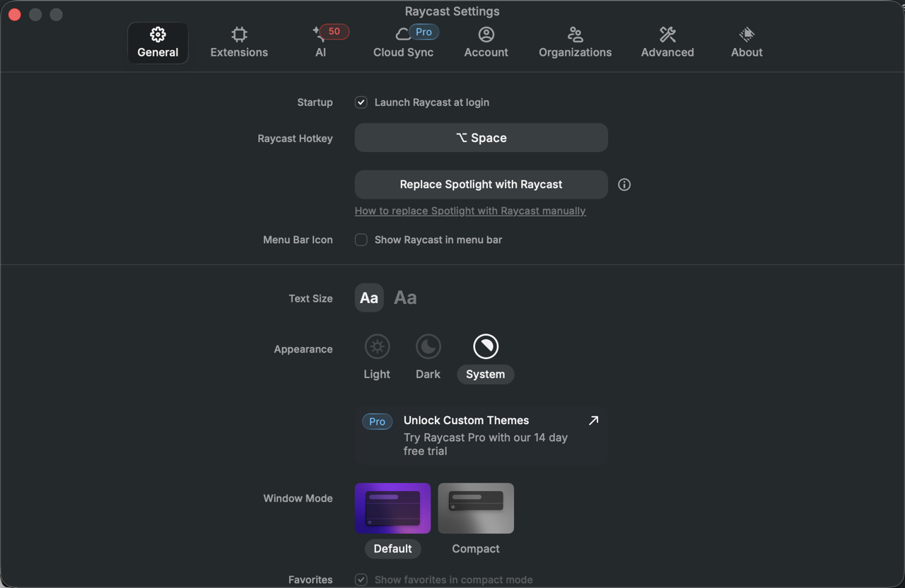Switch to the Extensions tab

point(239,43)
